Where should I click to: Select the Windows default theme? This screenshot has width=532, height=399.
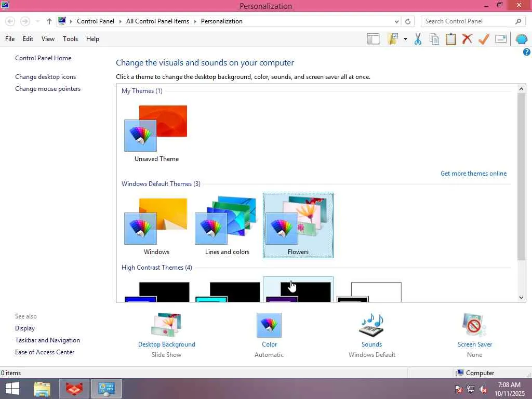[156, 227]
